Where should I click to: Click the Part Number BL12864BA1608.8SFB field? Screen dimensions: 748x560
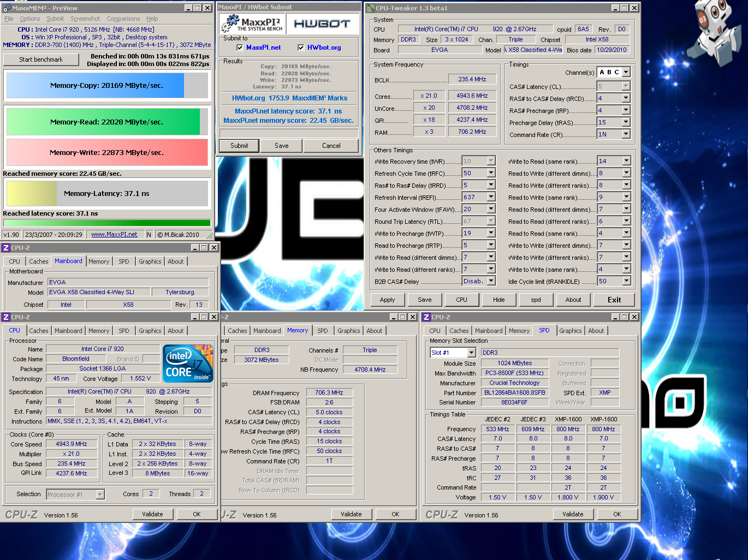[515, 392]
